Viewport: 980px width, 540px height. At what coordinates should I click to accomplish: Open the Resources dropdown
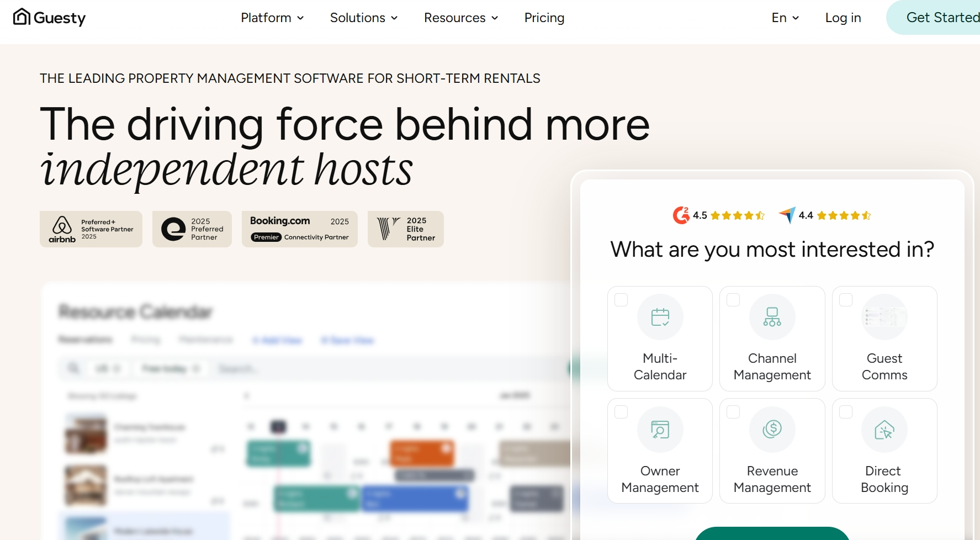tap(461, 18)
